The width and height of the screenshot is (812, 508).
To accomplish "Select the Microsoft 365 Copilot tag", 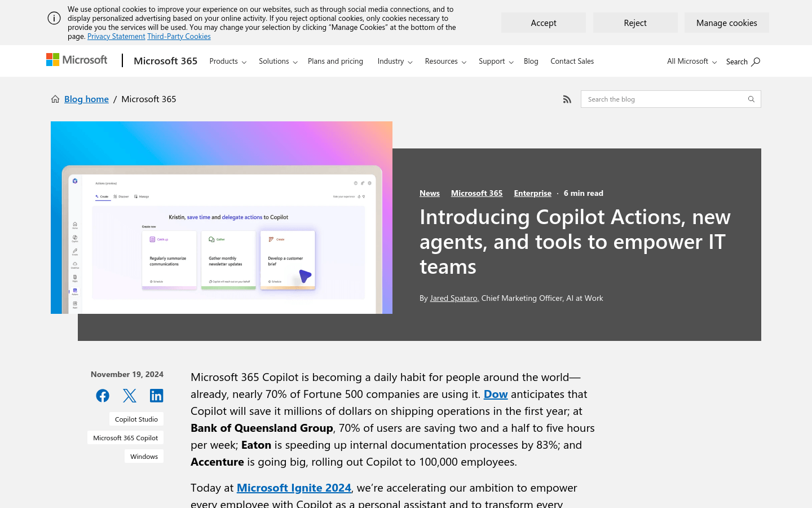I will pos(125,437).
